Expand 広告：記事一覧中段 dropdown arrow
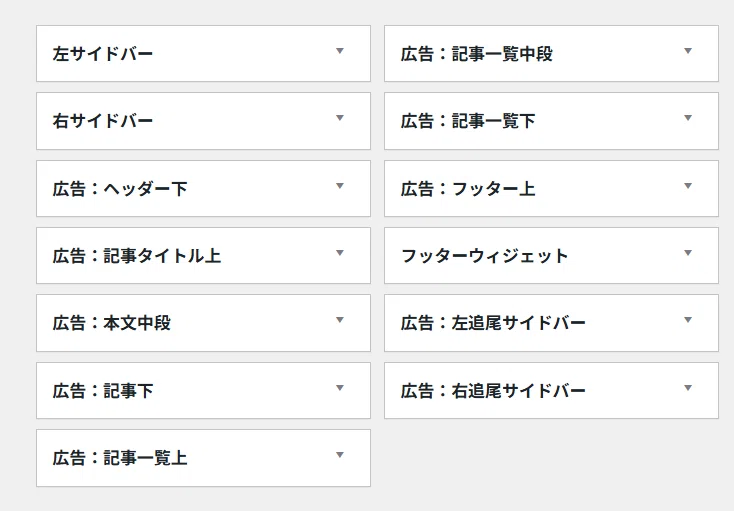734x511 pixels. click(x=688, y=51)
